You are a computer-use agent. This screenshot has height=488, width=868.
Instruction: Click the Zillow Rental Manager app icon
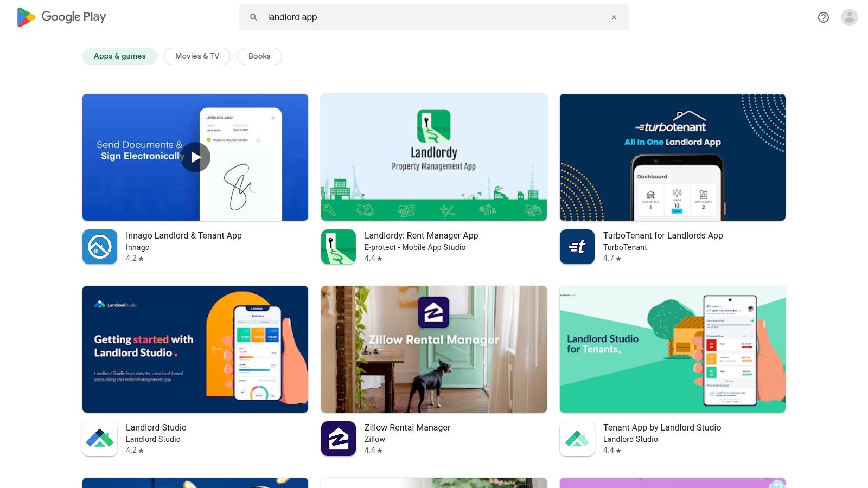click(x=338, y=439)
